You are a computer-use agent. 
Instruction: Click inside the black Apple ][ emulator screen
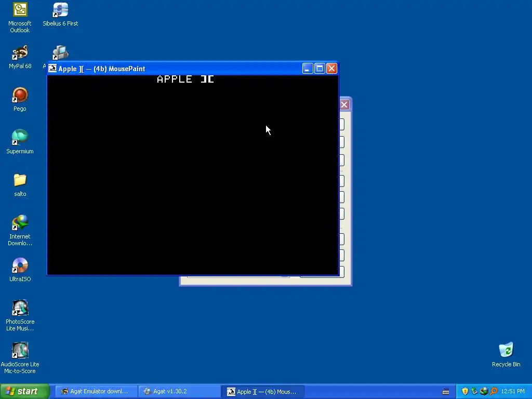tap(193, 175)
